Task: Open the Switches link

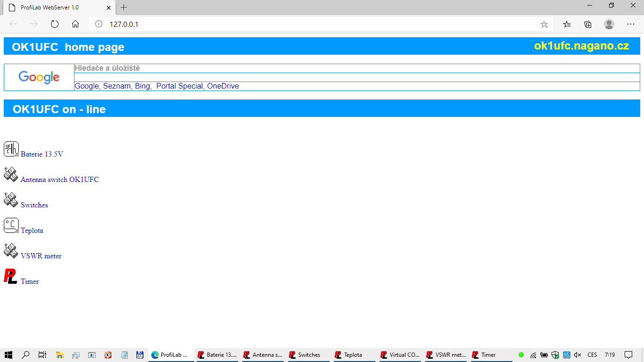Action: 34,205
